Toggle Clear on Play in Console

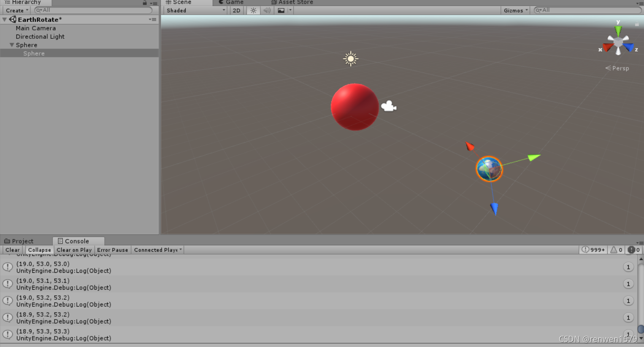pos(74,250)
